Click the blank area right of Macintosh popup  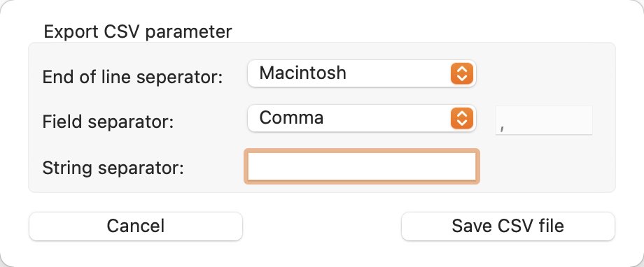pyautogui.click(x=544, y=74)
